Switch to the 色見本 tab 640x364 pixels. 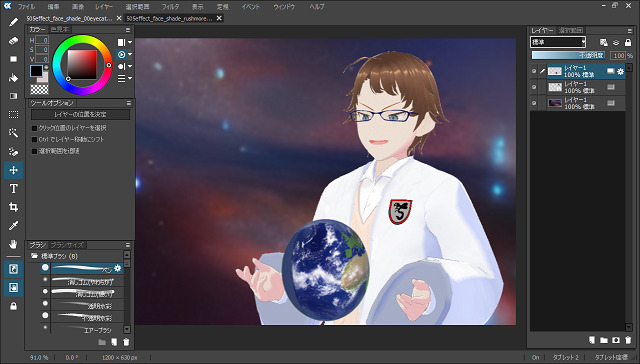tap(60, 29)
